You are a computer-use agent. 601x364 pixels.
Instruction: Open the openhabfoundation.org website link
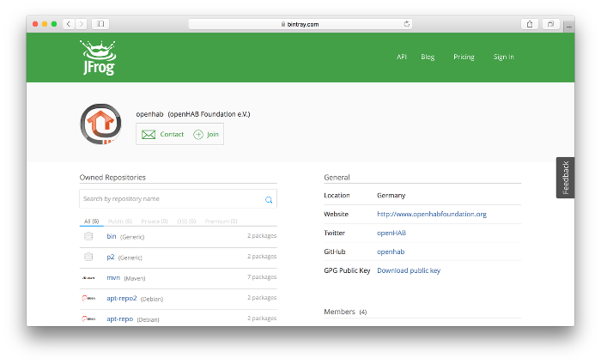click(432, 214)
